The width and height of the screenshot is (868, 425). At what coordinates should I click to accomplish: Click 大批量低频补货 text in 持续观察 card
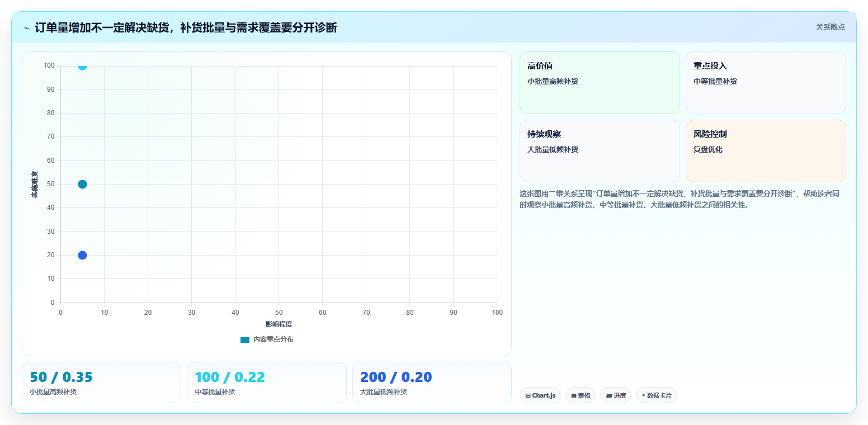pos(553,150)
